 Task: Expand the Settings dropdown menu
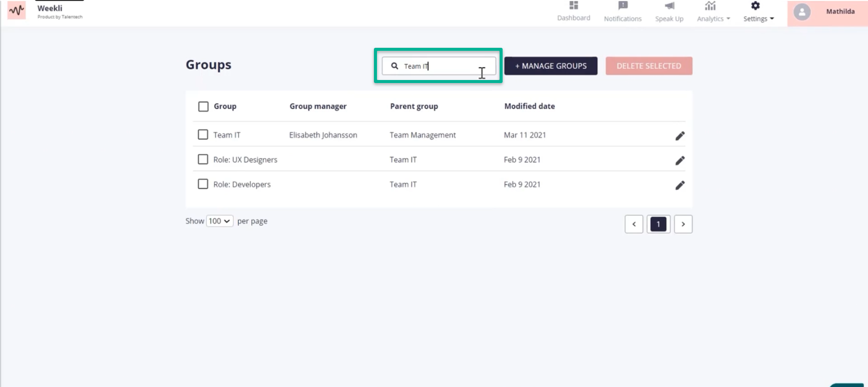click(758, 12)
